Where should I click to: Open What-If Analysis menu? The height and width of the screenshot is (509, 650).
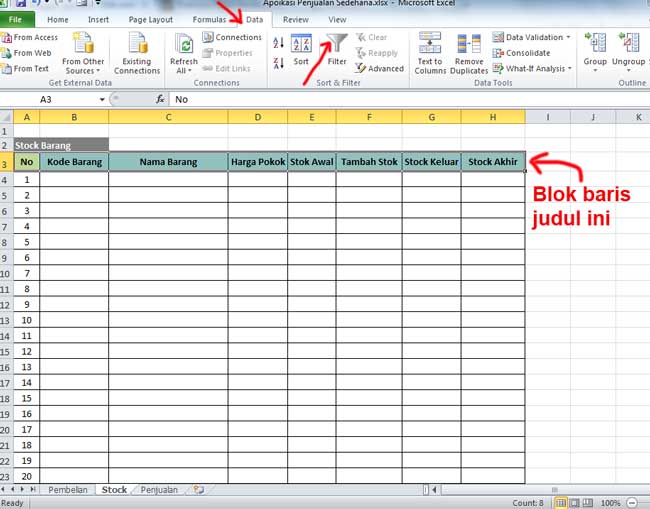(532, 68)
